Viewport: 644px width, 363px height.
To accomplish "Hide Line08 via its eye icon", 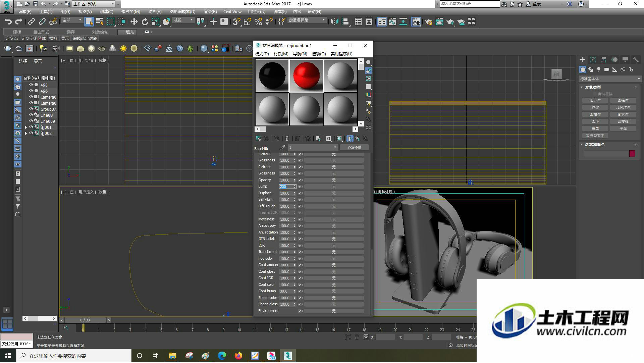I will pyautogui.click(x=31, y=115).
